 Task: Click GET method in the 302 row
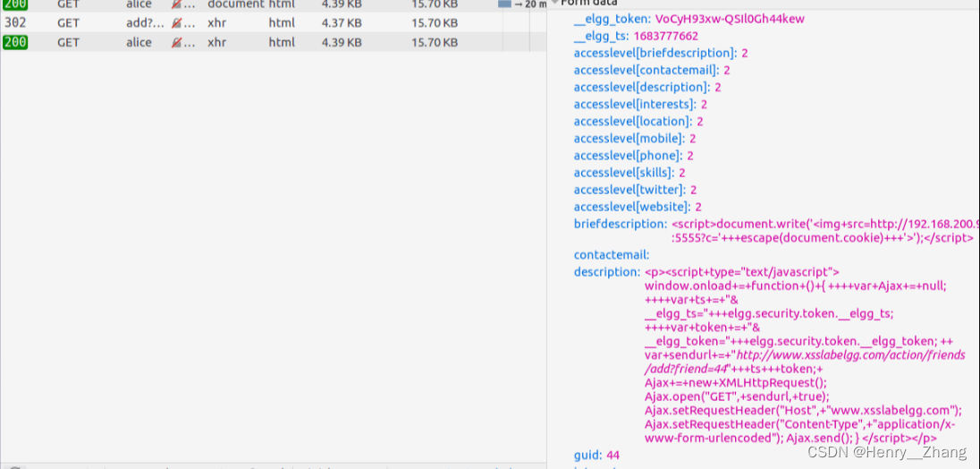(67, 24)
